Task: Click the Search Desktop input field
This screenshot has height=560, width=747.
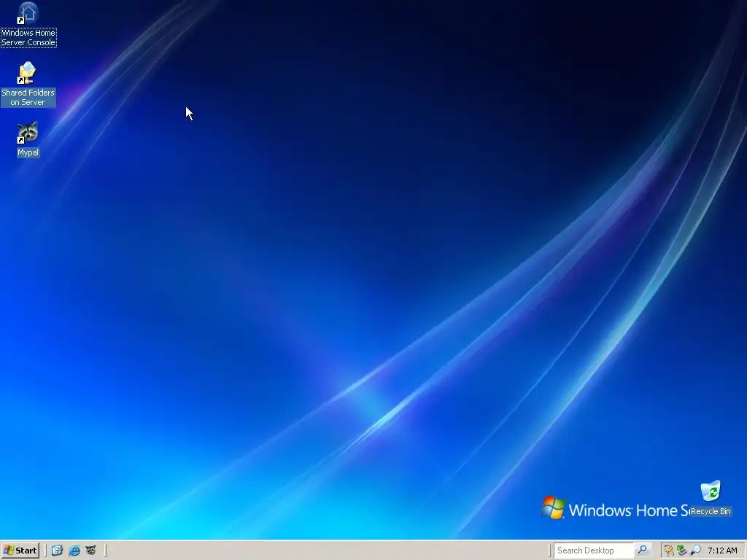Action: (594, 551)
